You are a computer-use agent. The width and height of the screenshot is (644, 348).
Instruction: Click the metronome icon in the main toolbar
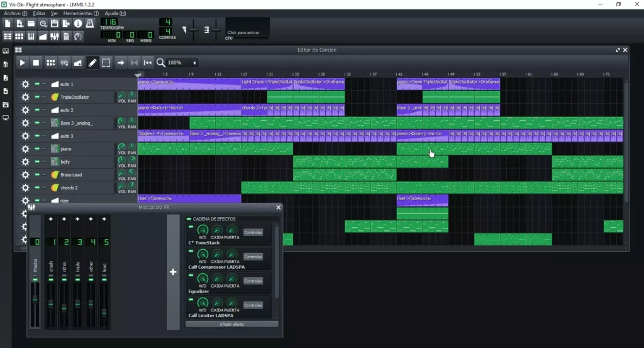point(89,23)
